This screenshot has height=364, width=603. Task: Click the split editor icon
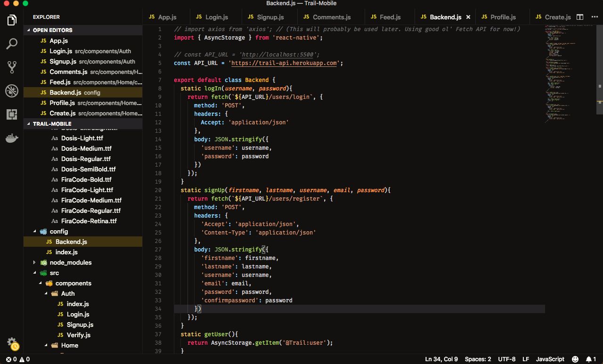click(x=580, y=17)
